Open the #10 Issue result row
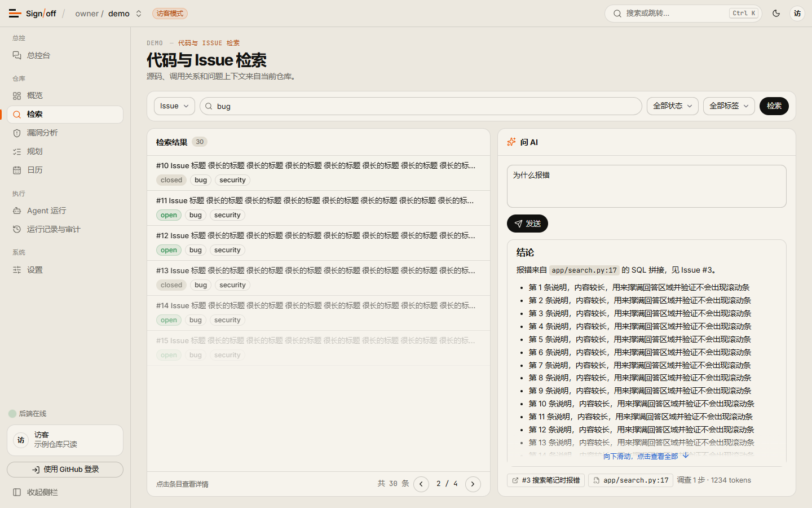The image size is (812, 508). point(318,173)
